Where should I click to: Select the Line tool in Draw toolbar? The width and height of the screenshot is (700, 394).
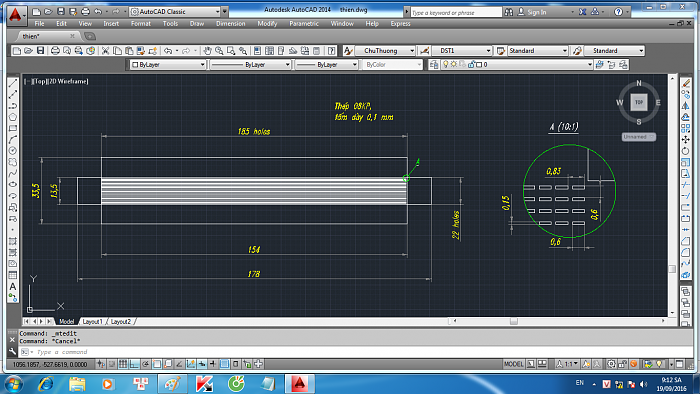click(12, 83)
